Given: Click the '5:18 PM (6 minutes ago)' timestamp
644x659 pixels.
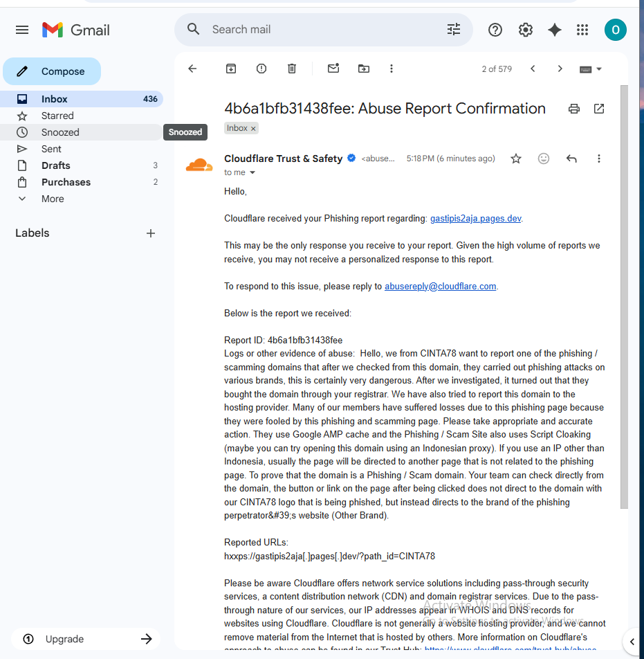Looking at the screenshot, I should point(451,159).
